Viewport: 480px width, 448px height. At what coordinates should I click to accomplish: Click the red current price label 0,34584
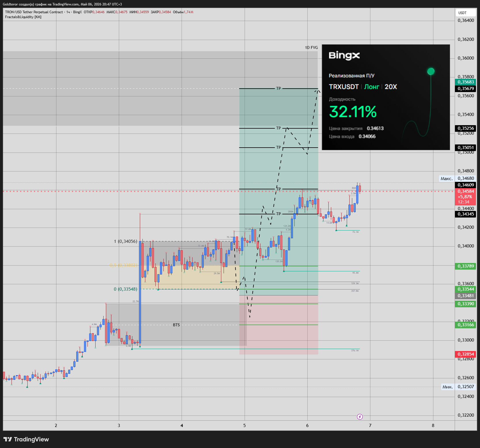[466, 191]
